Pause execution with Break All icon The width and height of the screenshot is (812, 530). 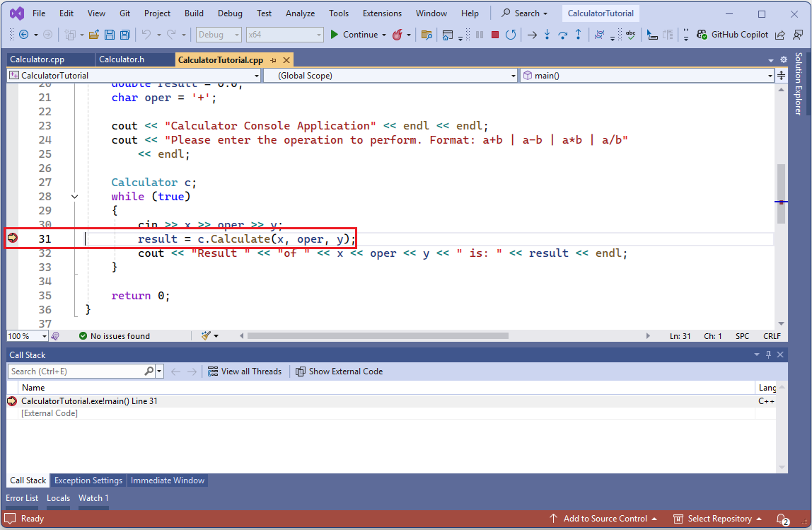[479, 34]
